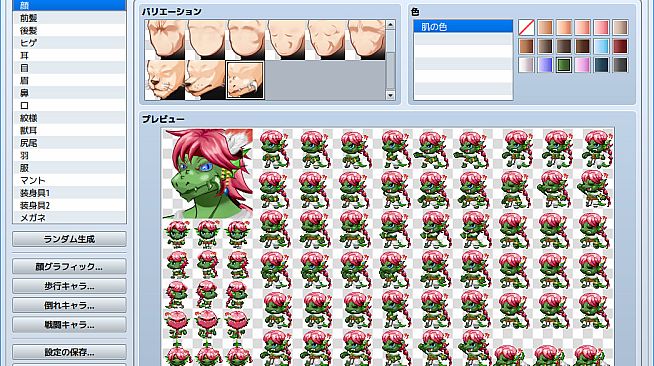654x366 pixels.
Task: Choose the highlighted dragon face variation
Action: pyautogui.click(x=246, y=80)
